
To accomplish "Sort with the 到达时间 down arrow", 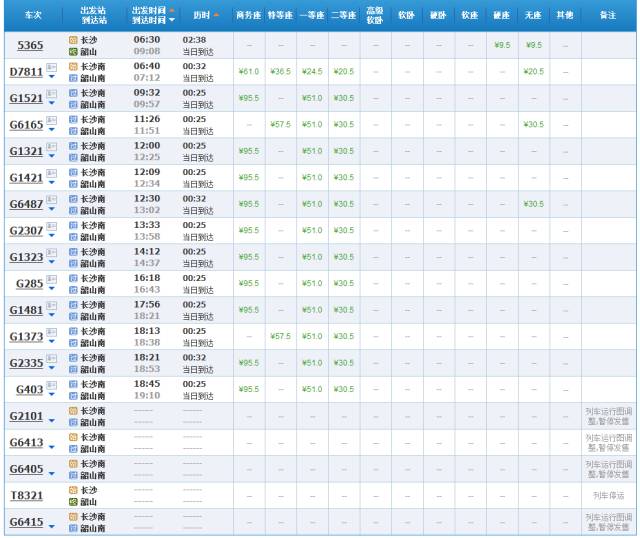I will click(171, 20).
